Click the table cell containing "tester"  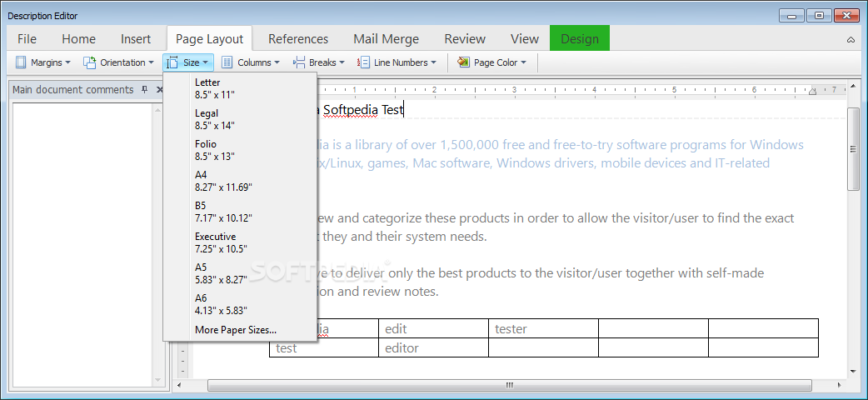(x=543, y=328)
